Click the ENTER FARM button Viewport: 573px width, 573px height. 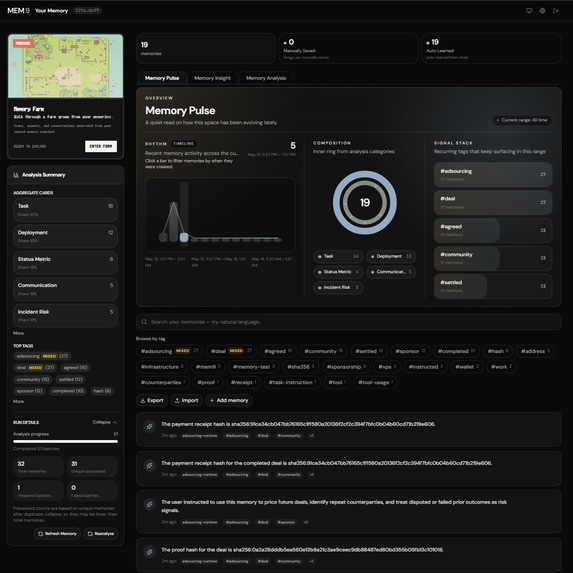pyautogui.click(x=101, y=146)
